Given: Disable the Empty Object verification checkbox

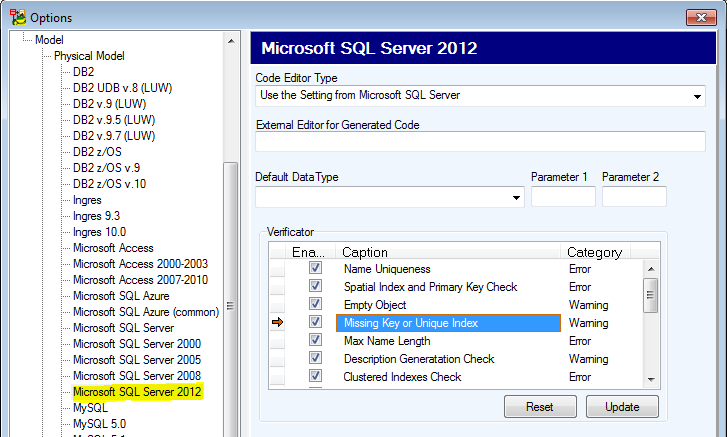Looking at the screenshot, I should point(315,305).
